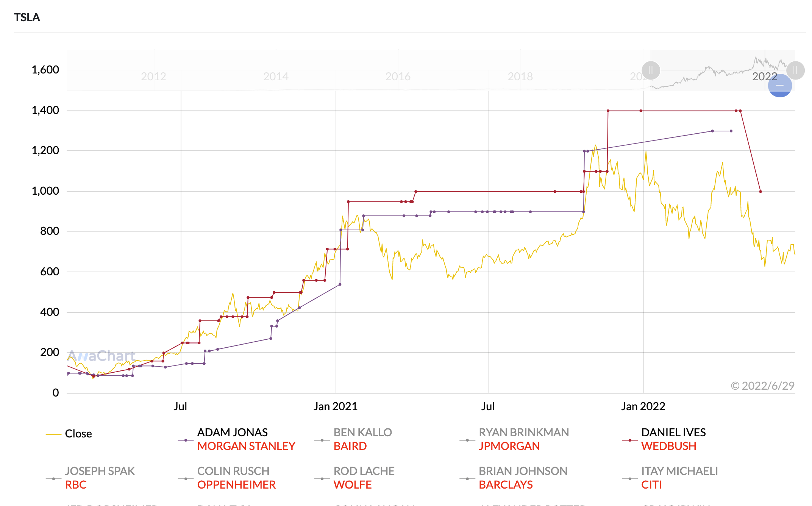Show the Rod Lache analyst series
Screen dimensions: 812x506
coord(364,471)
